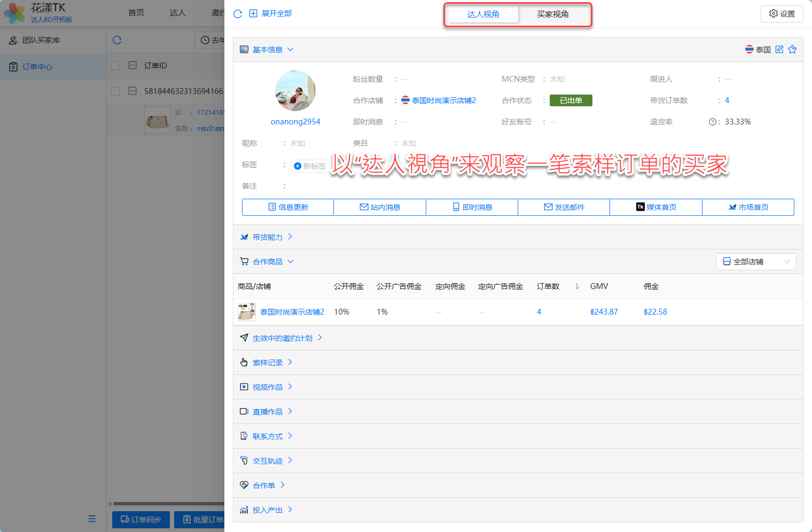Click the hamburger menu icon at bottom left
812x532 pixels.
(x=92, y=519)
